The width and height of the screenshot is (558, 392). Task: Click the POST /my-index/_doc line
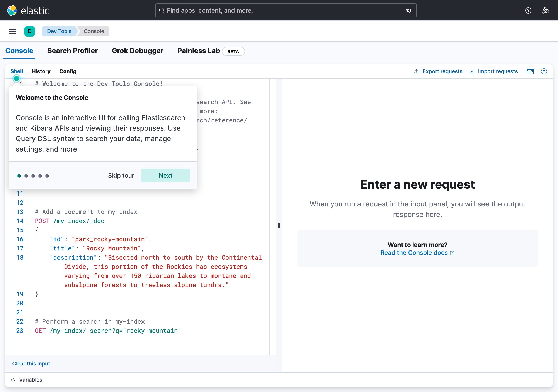70,221
